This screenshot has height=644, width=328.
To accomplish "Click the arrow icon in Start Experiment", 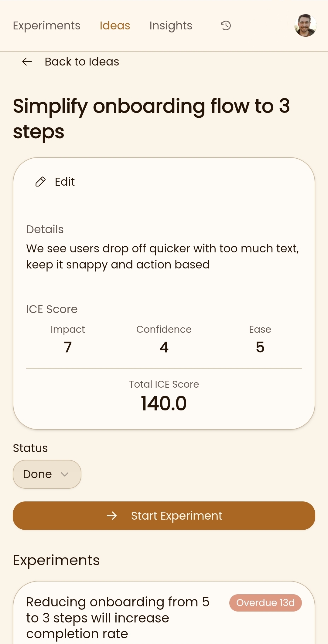I will click(112, 516).
